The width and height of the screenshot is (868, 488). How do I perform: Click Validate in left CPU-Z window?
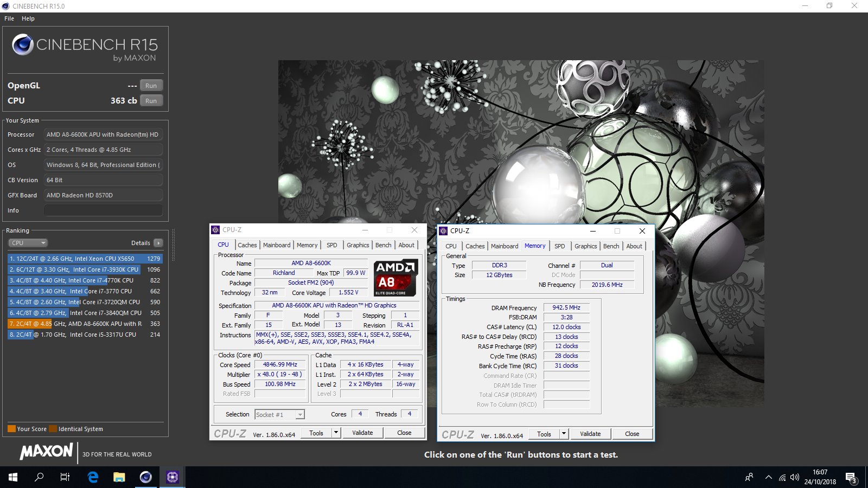click(x=362, y=433)
